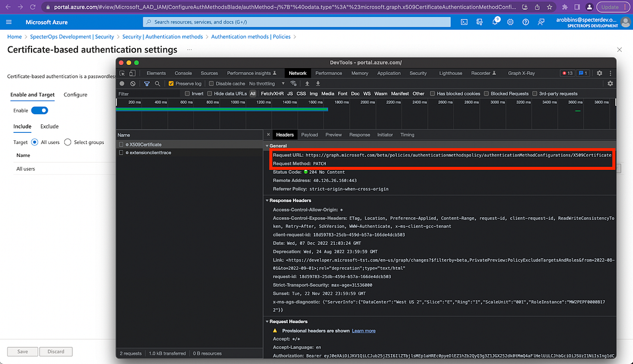Toggle the network filter funnel
Viewport: 633px width, 364px height.
coord(147,83)
